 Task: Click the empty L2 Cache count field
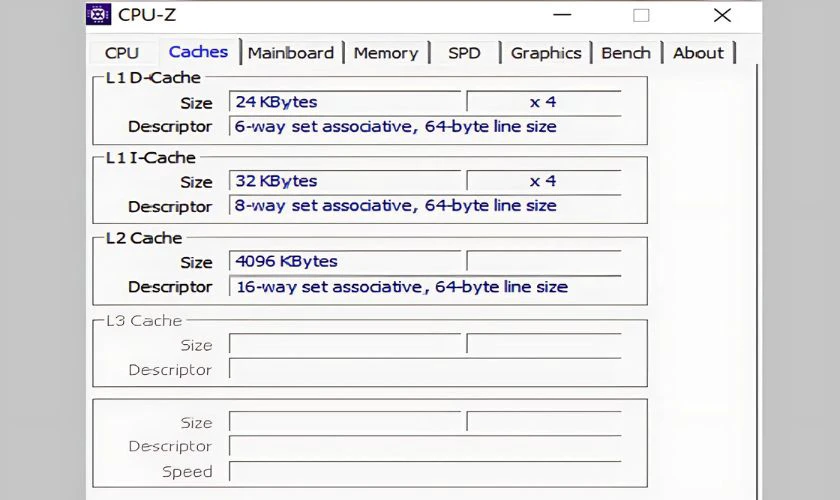point(544,261)
